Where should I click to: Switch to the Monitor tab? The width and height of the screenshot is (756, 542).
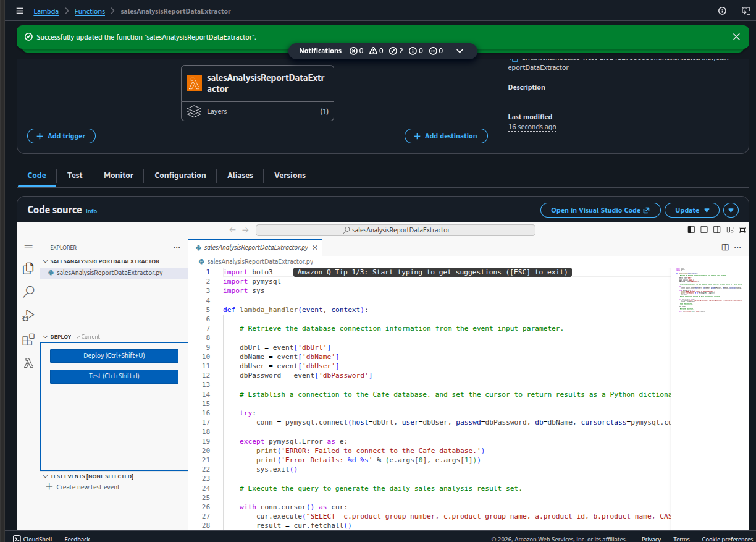(119, 175)
